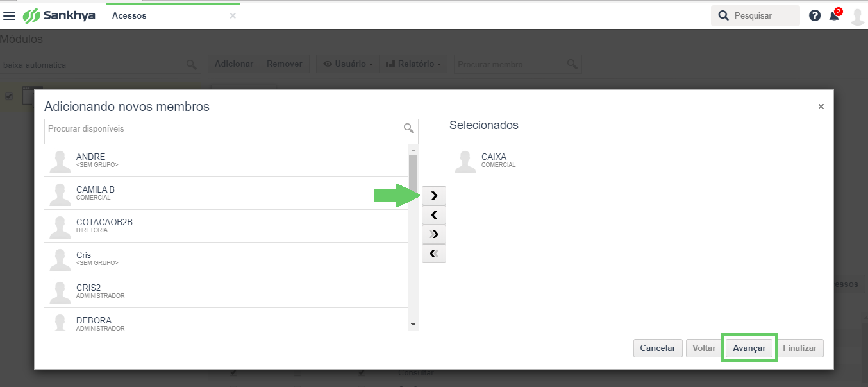Click the search magnifier in Procurar disponíveis

click(408, 129)
